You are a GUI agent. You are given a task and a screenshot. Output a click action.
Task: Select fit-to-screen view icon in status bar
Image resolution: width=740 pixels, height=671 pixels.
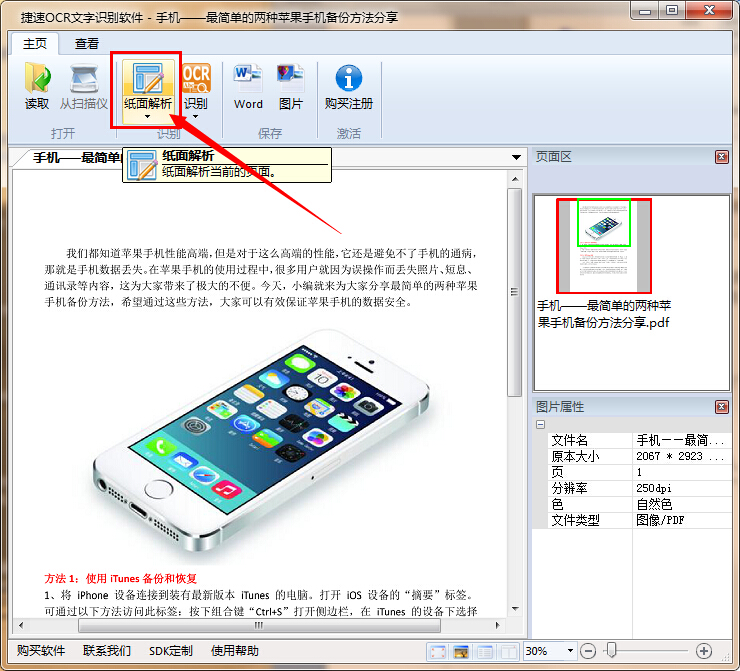437,652
